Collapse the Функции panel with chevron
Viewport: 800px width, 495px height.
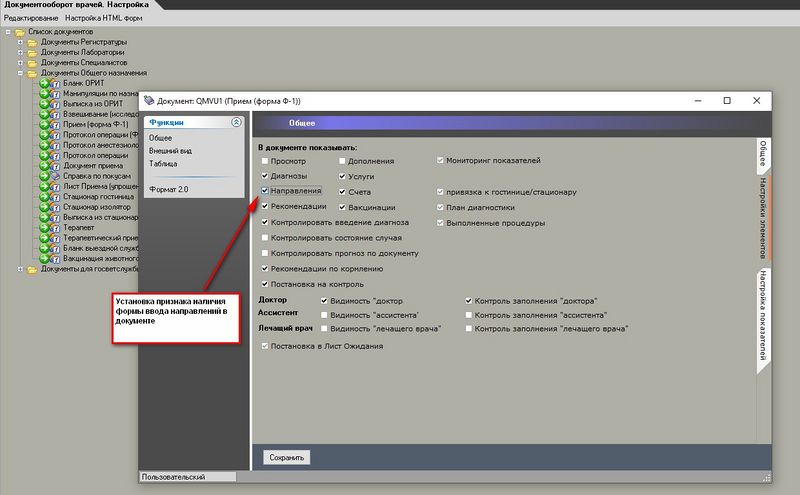tap(236, 122)
